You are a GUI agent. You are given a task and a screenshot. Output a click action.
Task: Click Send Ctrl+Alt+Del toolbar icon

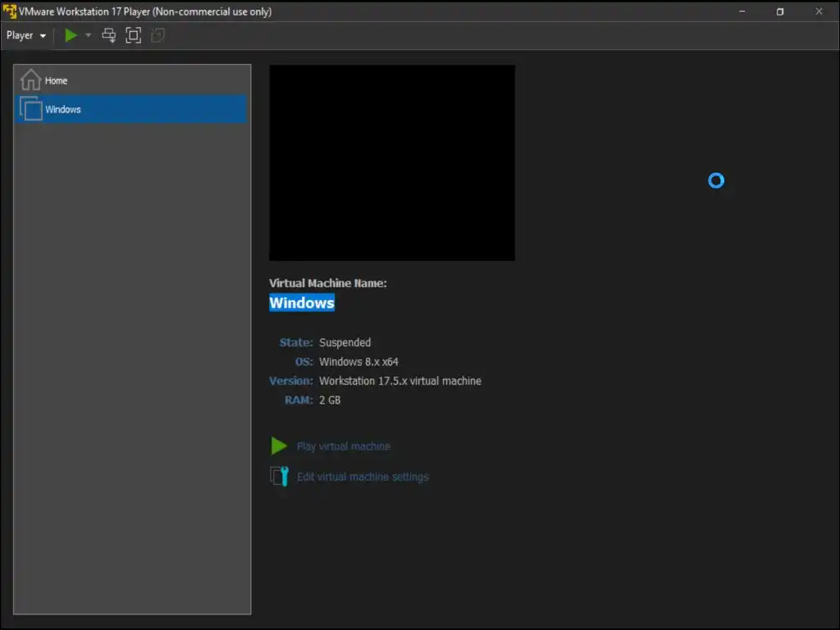109,35
